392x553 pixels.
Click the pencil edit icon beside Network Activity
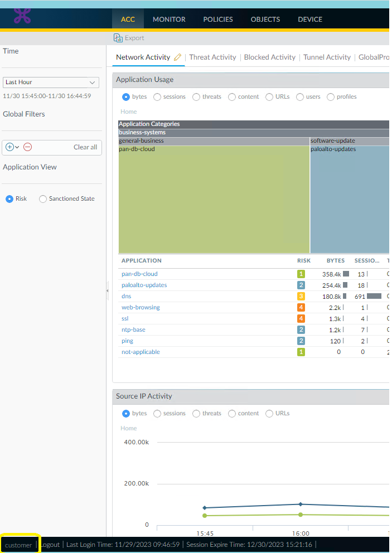(178, 57)
